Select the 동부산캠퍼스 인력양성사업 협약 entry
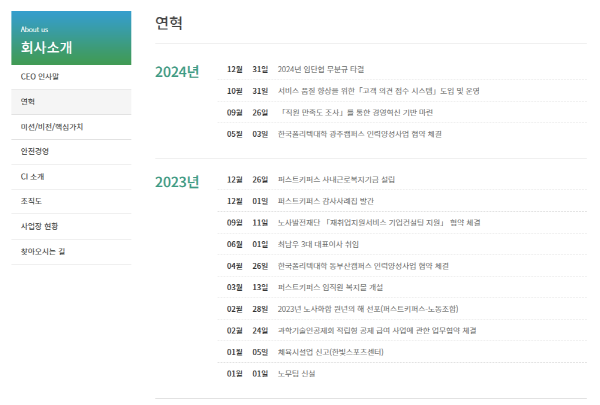Viewport: 600px width, 405px height. 363,266
